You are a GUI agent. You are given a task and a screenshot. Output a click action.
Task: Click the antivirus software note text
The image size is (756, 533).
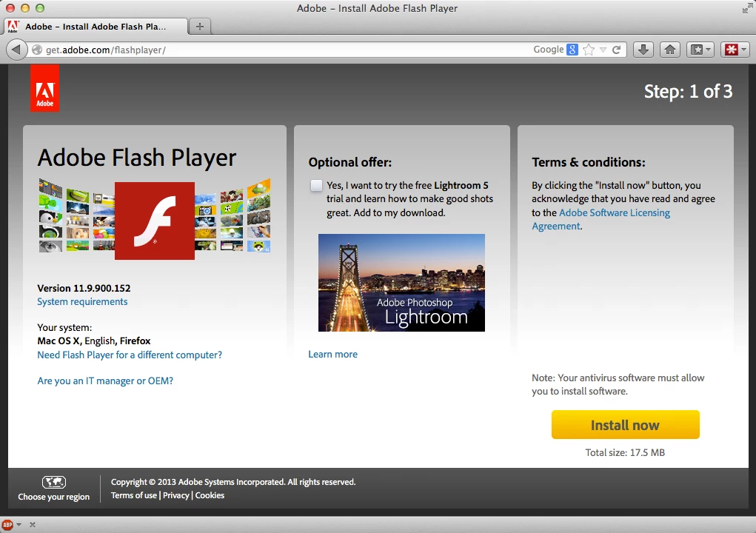click(x=618, y=384)
